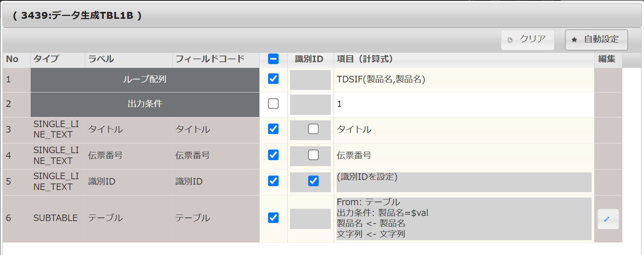The width and height of the screenshot is (644, 255).
Task: Click the 自動設定 button
Action: (x=596, y=39)
